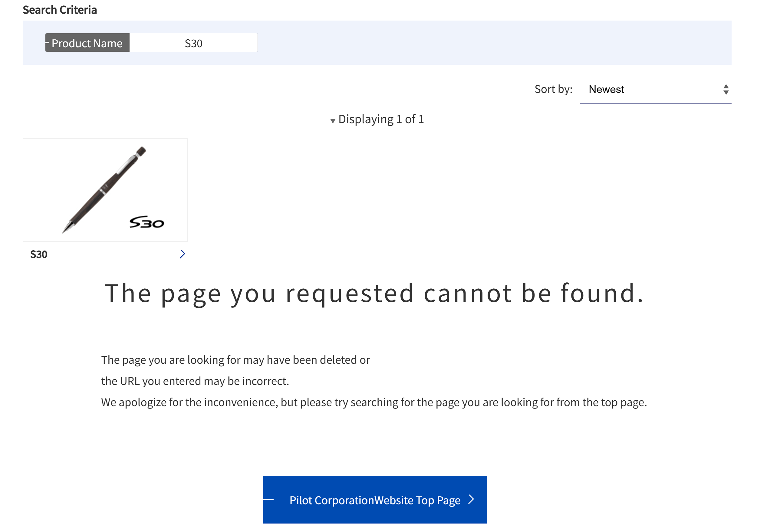757x532 pixels.
Task: Go to Pilot Corporation Website Top Page
Action: point(375,499)
